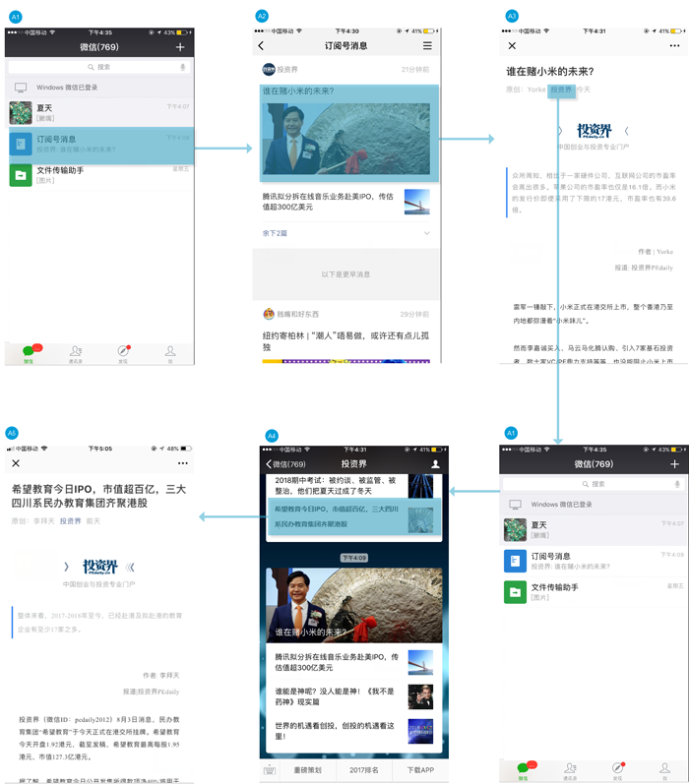This screenshot has width=689, height=784.
Task: Tap microphone icon in top-left search bar
Action: (x=182, y=67)
